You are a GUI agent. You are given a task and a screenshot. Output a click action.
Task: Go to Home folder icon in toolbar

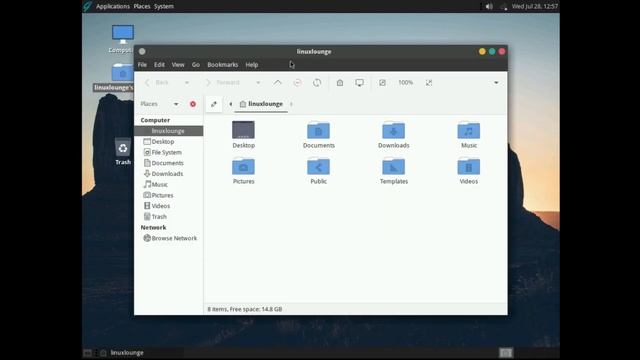(340, 82)
